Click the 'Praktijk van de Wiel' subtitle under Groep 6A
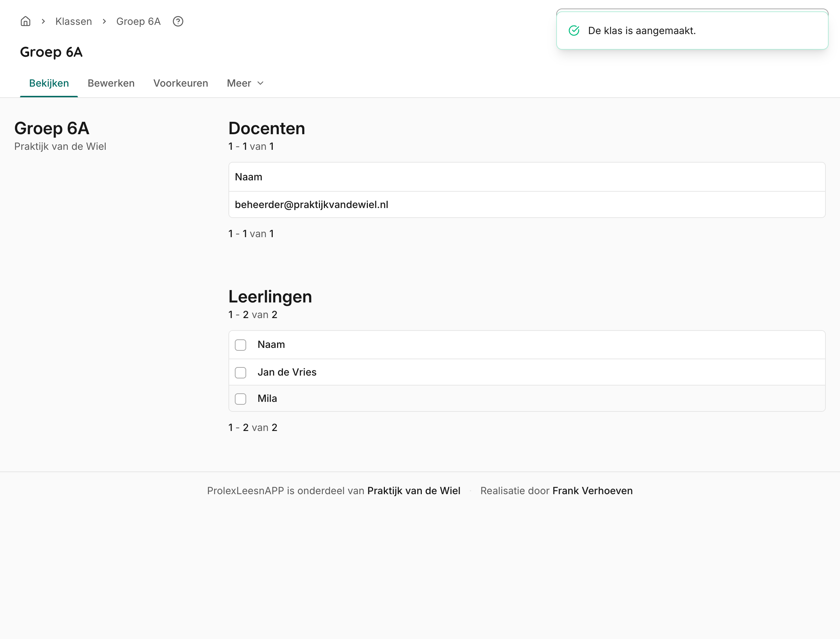Image resolution: width=840 pixels, height=639 pixels. click(60, 146)
